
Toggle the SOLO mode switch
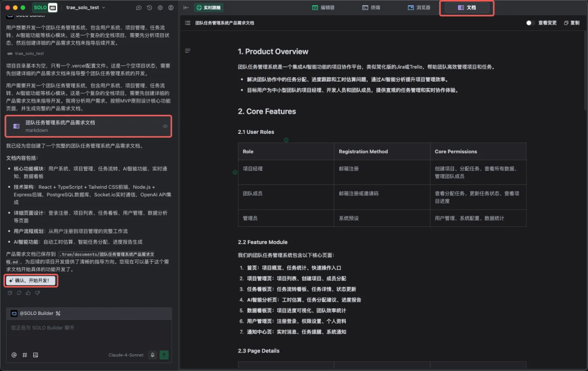pos(45,8)
